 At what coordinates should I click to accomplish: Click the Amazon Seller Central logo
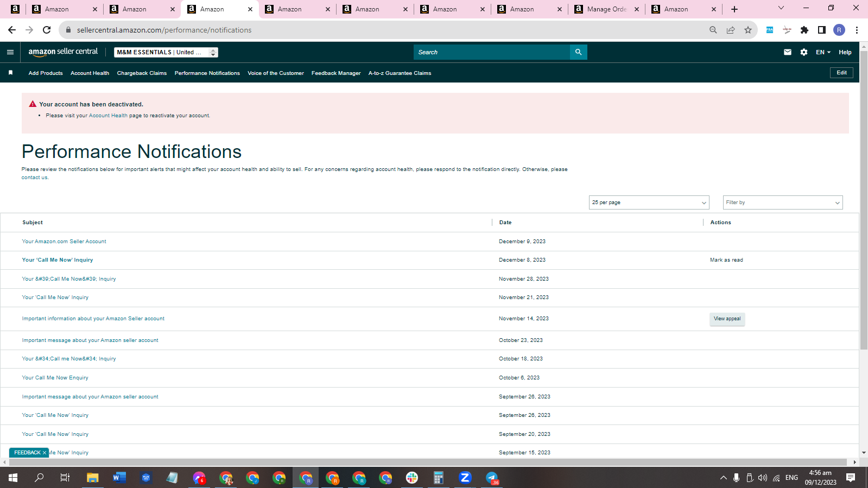(63, 52)
